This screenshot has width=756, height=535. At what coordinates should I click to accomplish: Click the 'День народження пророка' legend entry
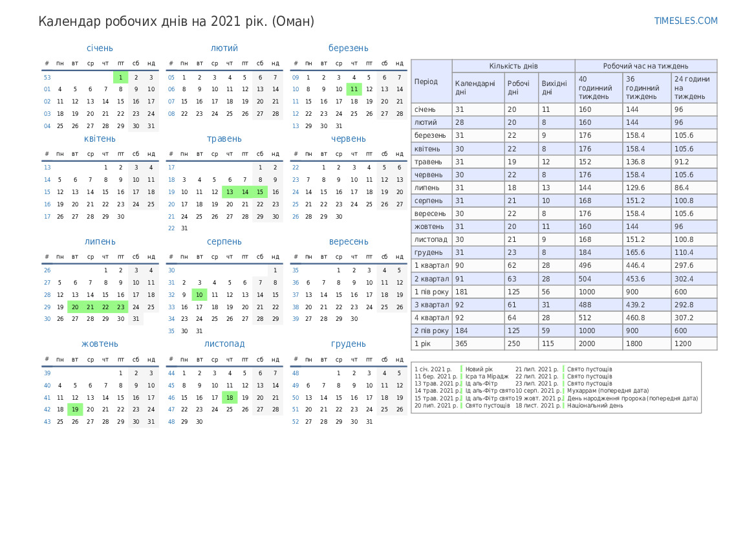[606, 399]
